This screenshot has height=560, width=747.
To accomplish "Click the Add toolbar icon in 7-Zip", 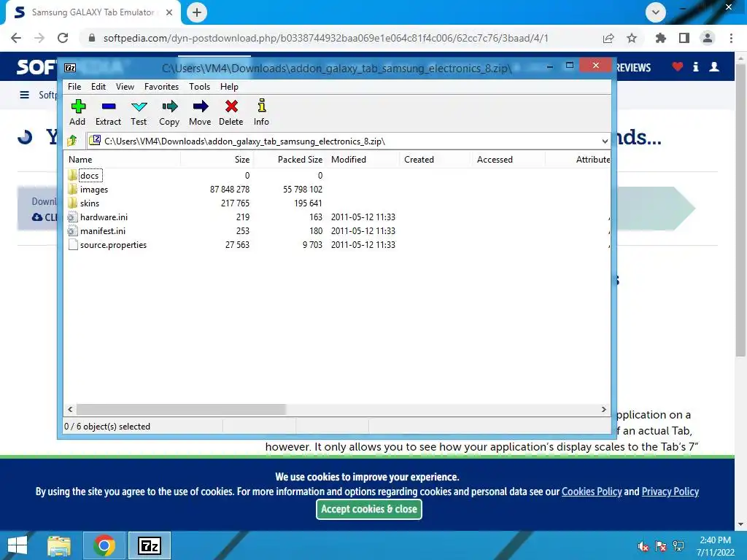I will pos(77,106).
